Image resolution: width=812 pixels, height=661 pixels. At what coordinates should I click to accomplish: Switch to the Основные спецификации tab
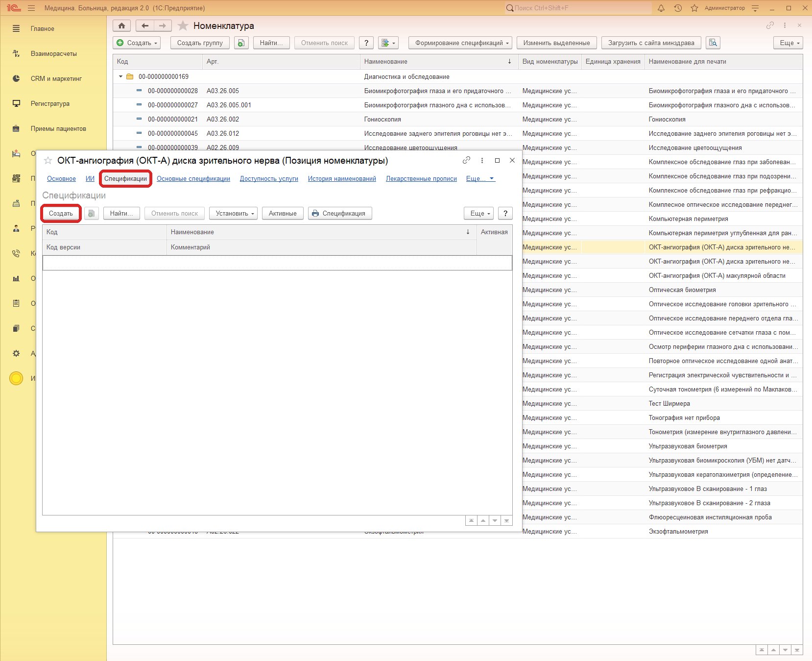[193, 178]
